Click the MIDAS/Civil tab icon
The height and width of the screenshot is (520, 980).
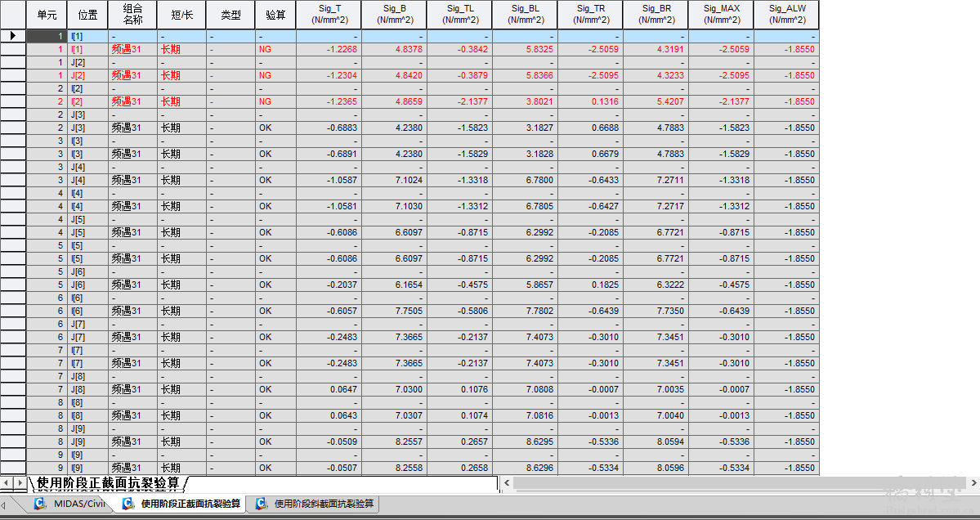coord(40,504)
